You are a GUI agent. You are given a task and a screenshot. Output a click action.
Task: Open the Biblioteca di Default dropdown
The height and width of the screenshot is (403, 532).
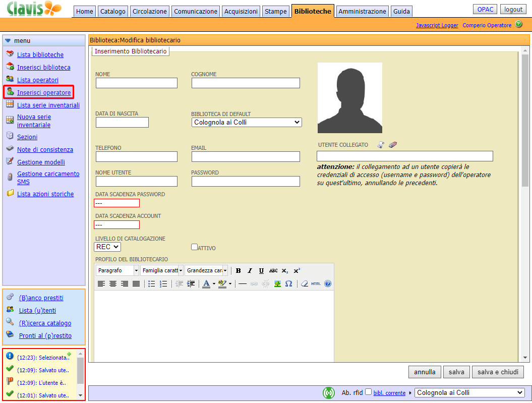click(x=247, y=122)
